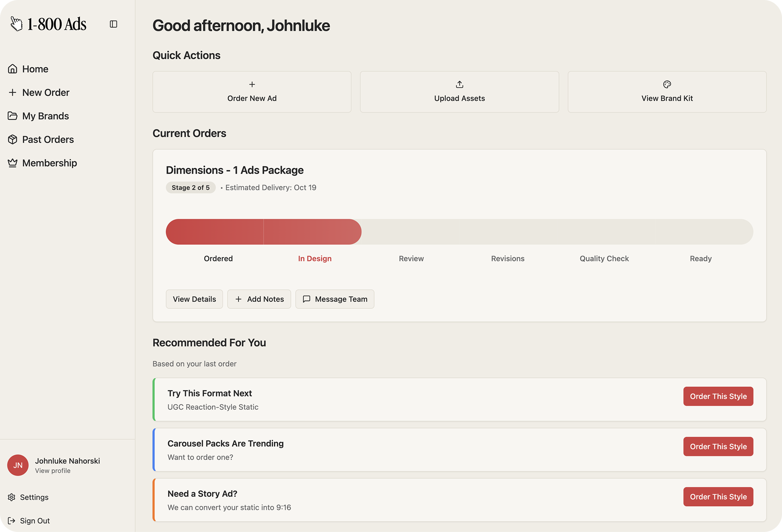Click the Home house icon
This screenshot has height=532, width=782.
pos(13,69)
